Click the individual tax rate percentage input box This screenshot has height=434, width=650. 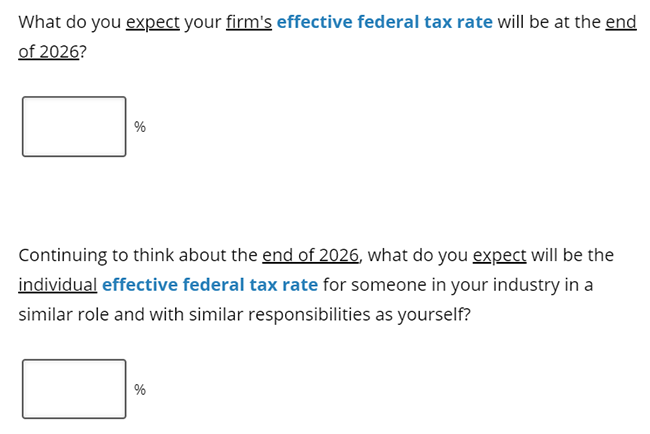click(x=74, y=389)
